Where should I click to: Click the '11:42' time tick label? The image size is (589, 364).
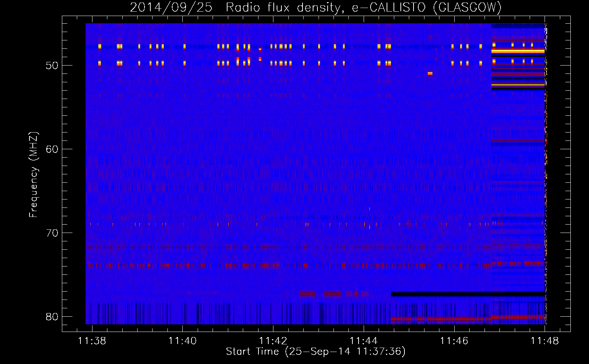[x=273, y=341]
